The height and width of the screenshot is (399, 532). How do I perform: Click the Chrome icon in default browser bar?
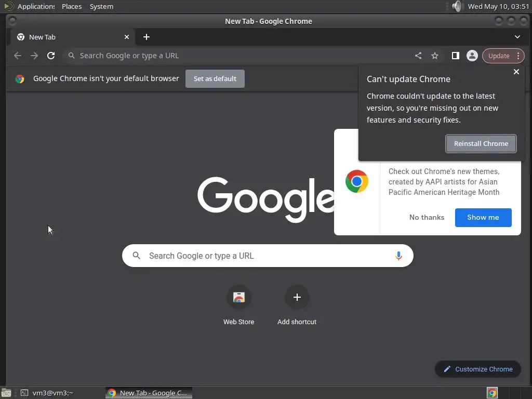(20, 79)
